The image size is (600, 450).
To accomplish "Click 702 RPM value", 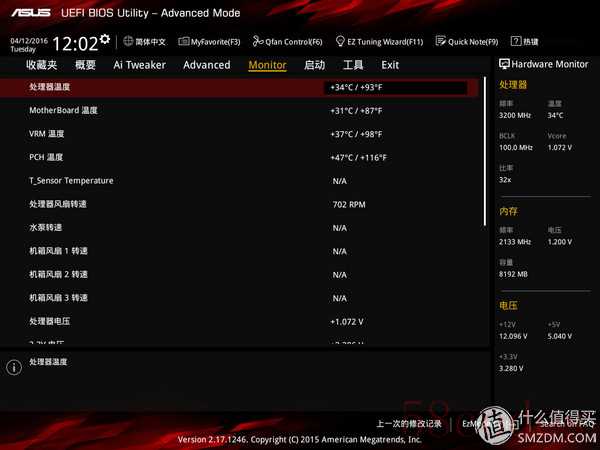I will [349, 205].
